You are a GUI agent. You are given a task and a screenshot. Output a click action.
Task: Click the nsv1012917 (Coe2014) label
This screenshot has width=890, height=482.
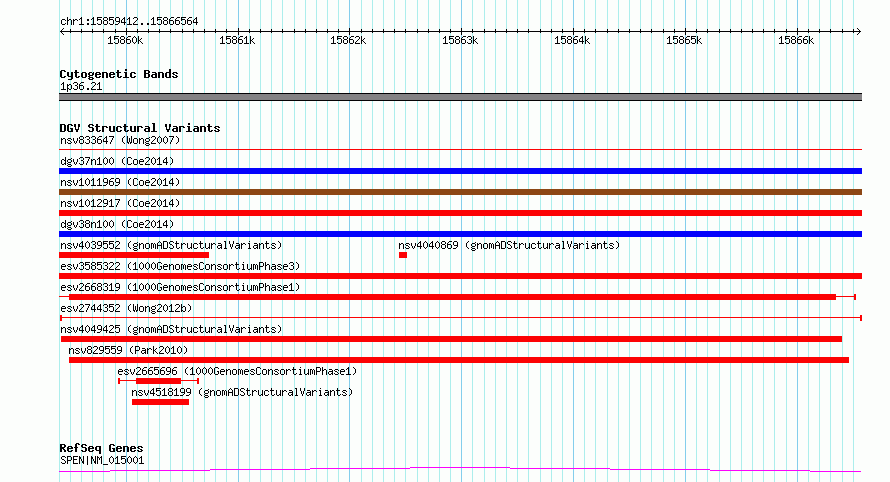click(120, 203)
